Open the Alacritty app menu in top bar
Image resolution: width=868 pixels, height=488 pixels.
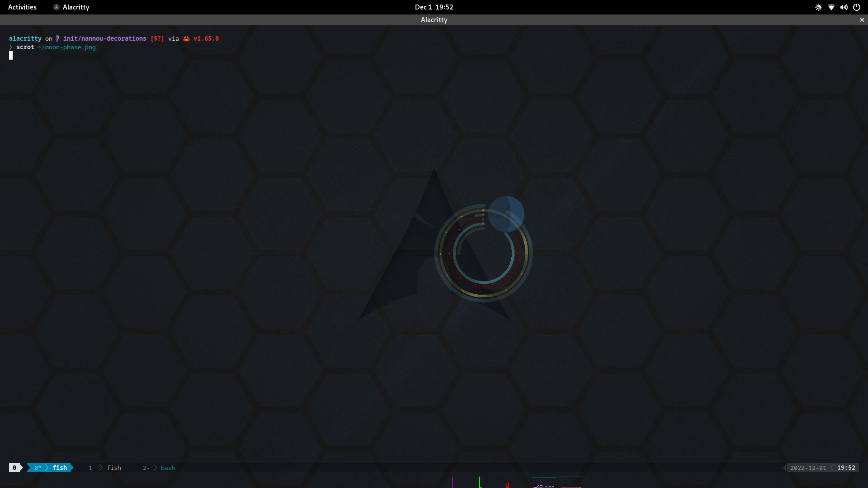click(x=71, y=7)
